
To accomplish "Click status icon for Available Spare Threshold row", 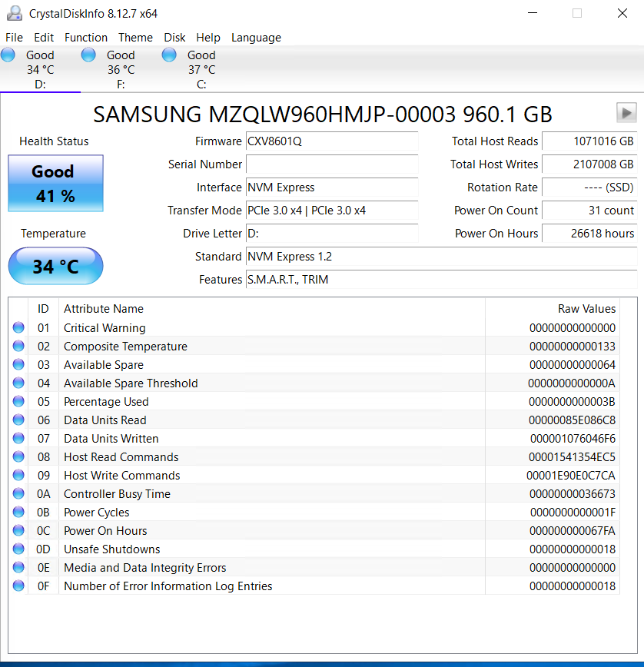I will coord(18,383).
